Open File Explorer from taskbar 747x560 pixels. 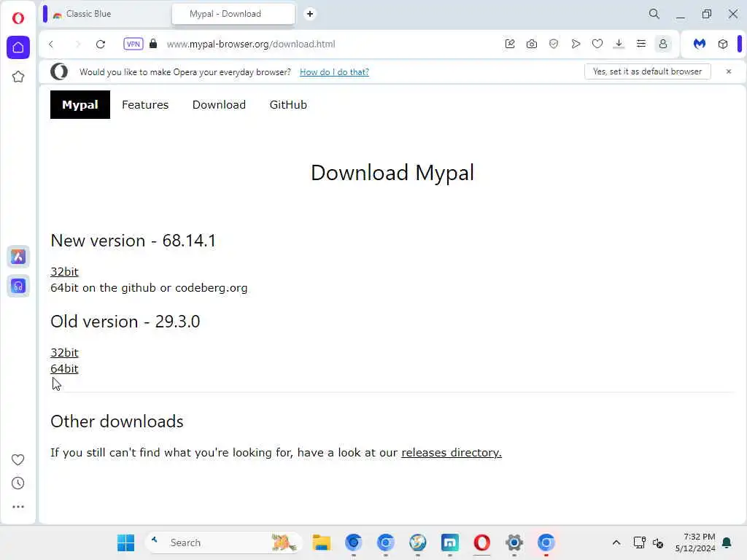(322, 542)
